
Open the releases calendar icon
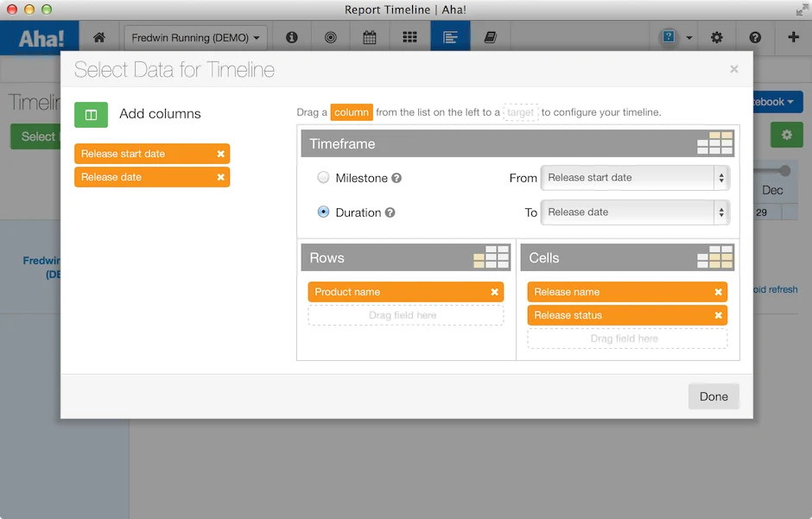tap(369, 37)
